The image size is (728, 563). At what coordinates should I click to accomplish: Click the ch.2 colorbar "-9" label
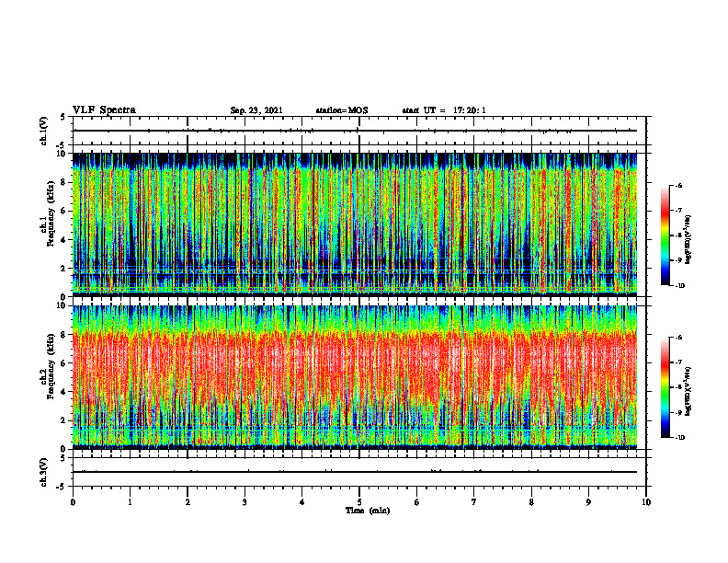679,412
